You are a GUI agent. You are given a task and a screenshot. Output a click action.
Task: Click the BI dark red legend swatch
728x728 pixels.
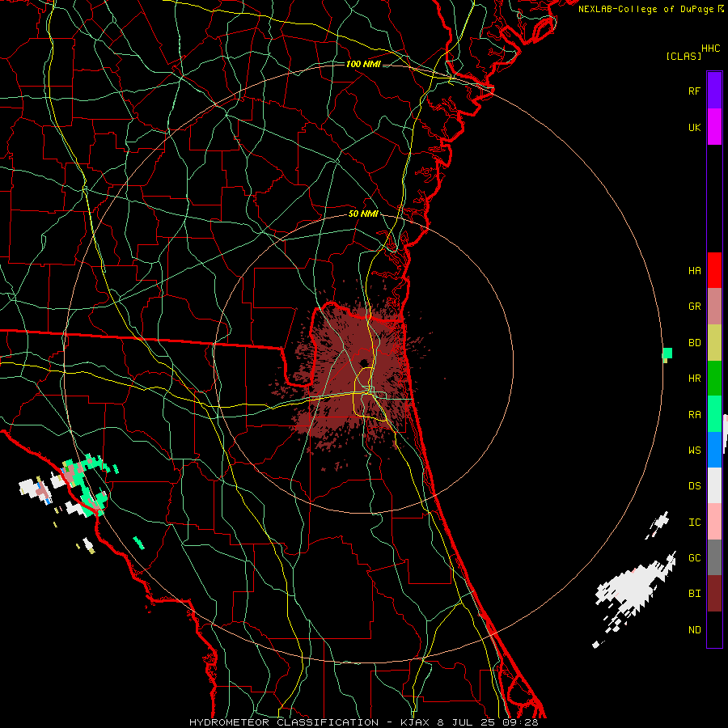714,594
